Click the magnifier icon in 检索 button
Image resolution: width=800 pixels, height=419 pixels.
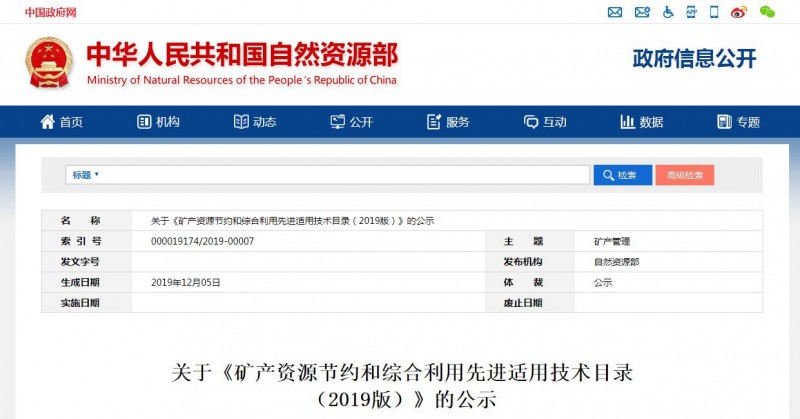608,175
